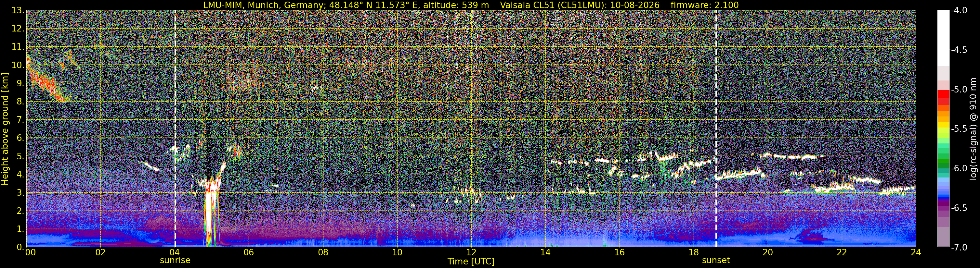The image size is (980, 268).
Task: Click the colorbar tick label "-5.5"
Action: pos(959,129)
